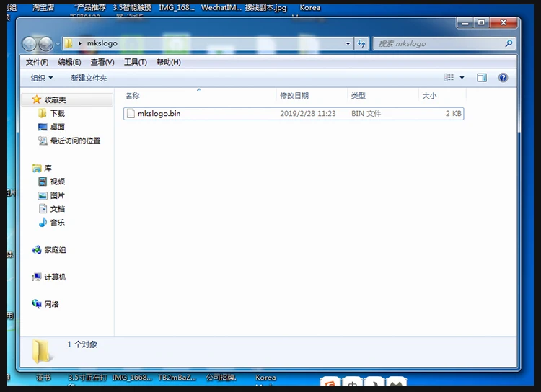Open help via the question mark icon

click(x=503, y=78)
